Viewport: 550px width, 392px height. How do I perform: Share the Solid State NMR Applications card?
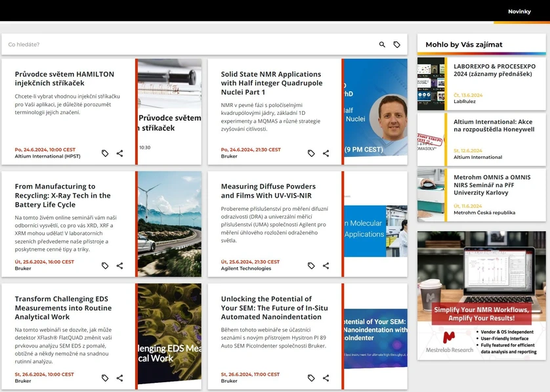click(326, 154)
